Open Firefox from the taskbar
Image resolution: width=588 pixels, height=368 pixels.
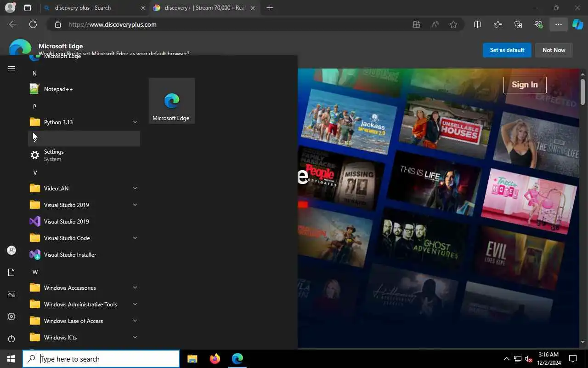point(215,359)
